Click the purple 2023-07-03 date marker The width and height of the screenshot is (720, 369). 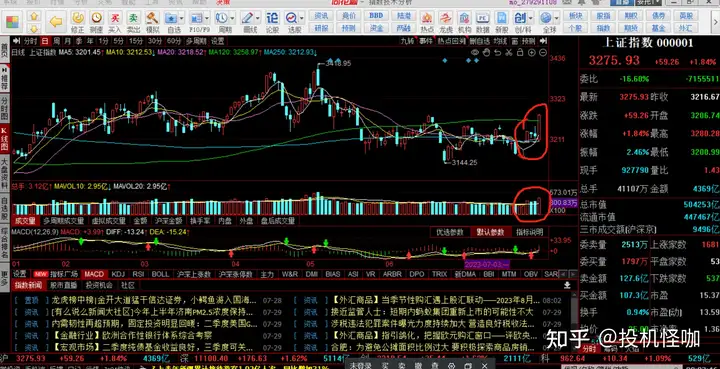[x=486, y=264]
